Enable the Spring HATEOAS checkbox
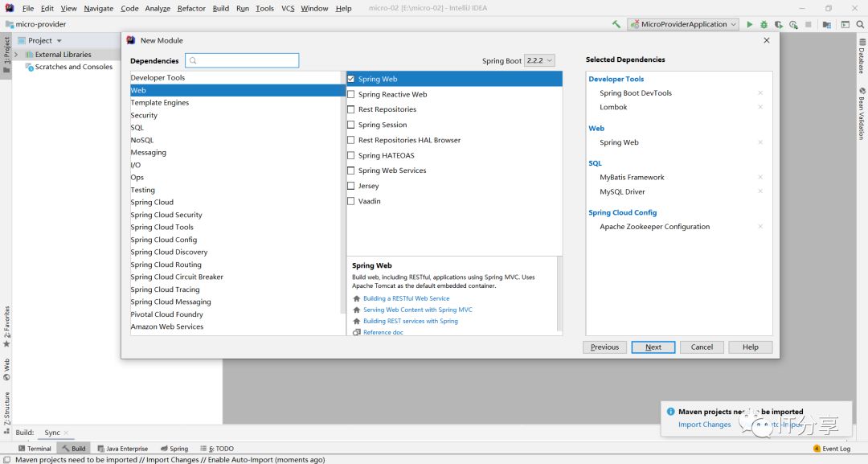 (x=351, y=155)
